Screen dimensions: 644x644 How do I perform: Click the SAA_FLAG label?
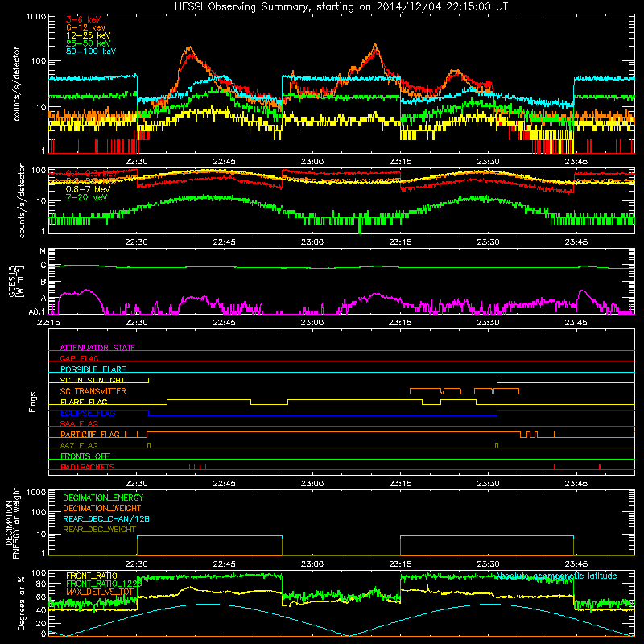pyautogui.click(x=79, y=423)
